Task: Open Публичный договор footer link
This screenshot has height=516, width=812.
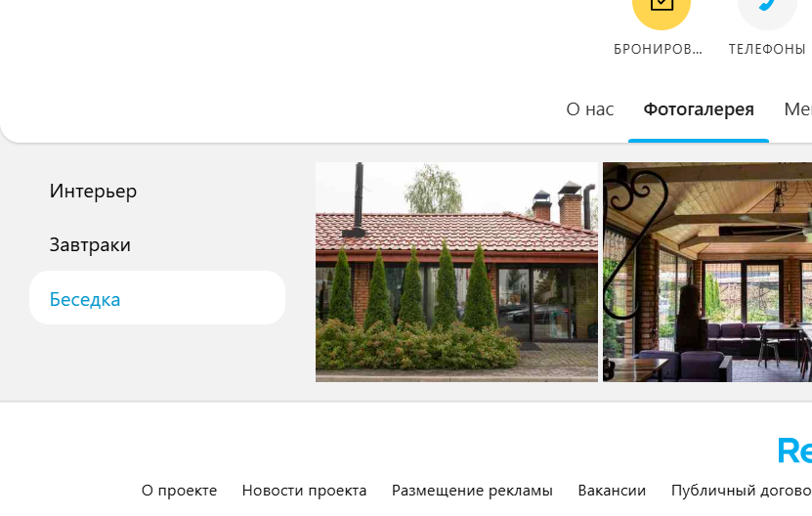Action: 742,490
